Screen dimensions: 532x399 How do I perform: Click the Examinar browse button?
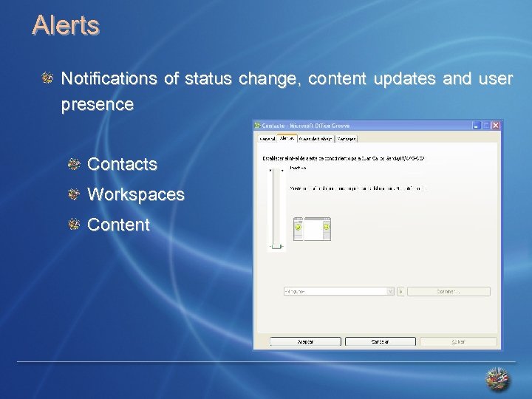pos(449,291)
